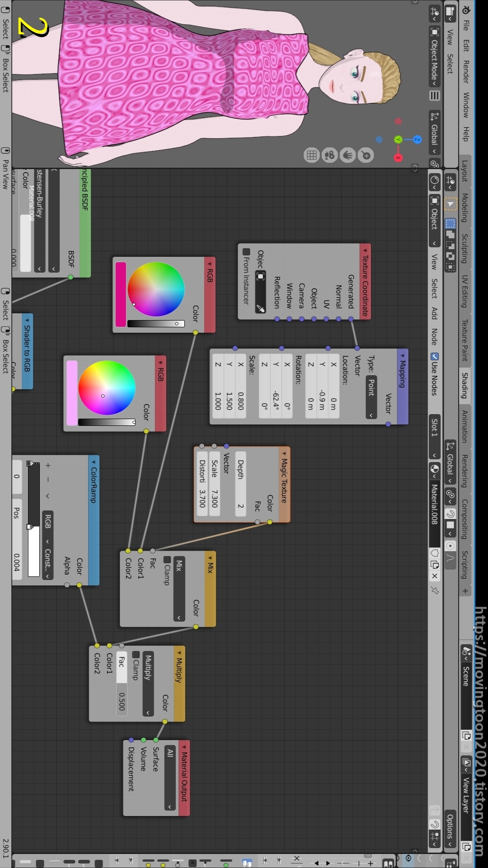This screenshot has width=488, height=868.
Task: Open Mapping Type Point dropdown
Action: point(371,397)
